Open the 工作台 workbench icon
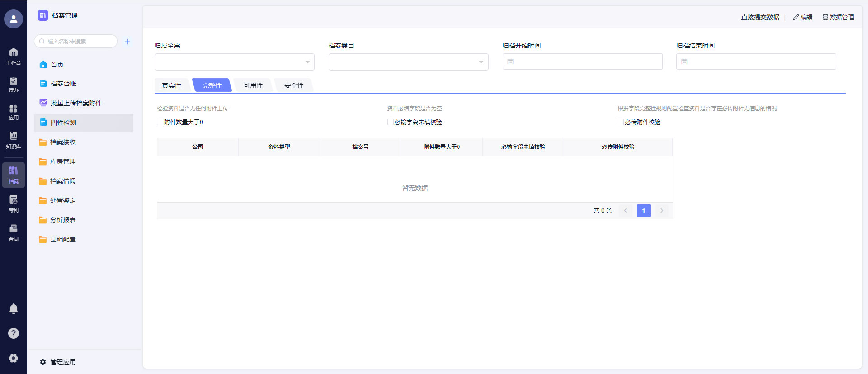868x374 pixels. [x=14, y=56]
